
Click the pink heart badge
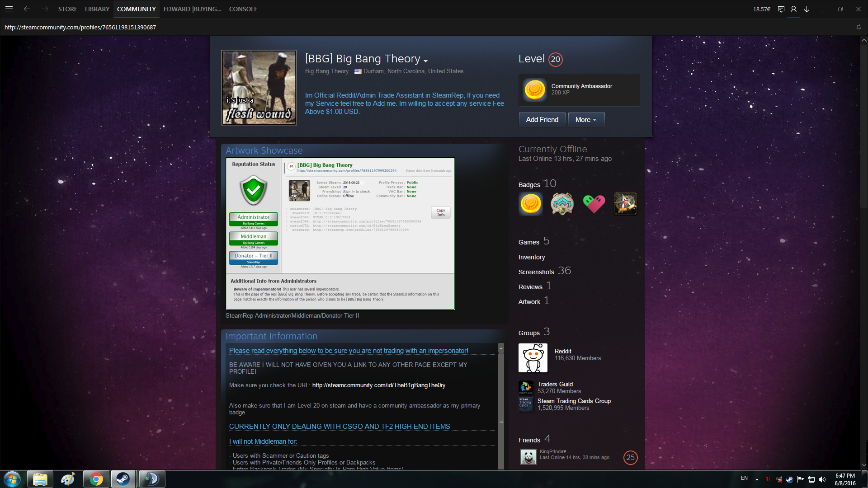594,204
